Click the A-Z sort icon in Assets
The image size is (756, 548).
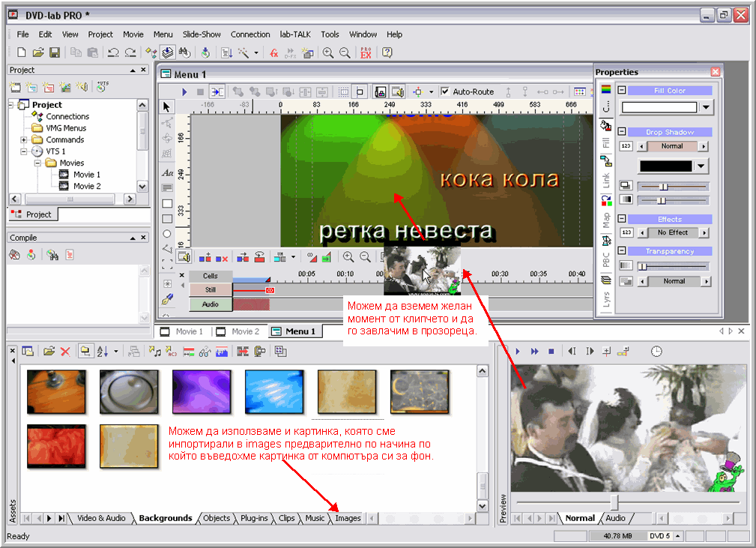[x=102, y=352]
